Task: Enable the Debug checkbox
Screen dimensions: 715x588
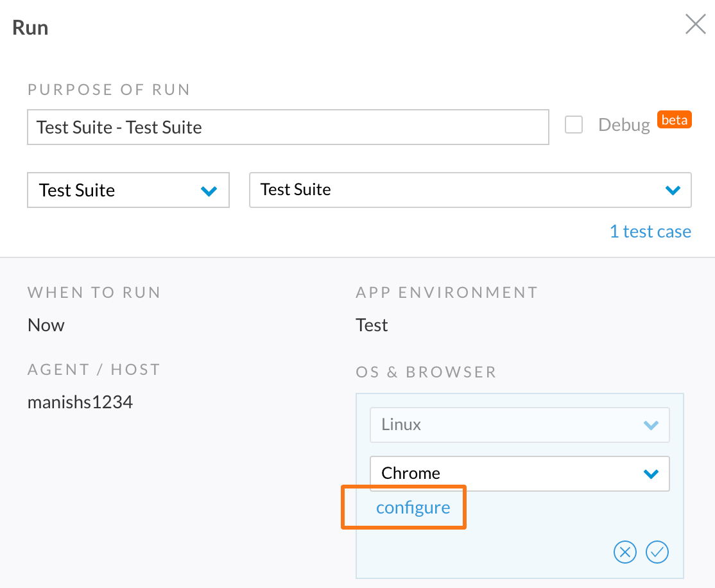Action: [x=574, y=125]
